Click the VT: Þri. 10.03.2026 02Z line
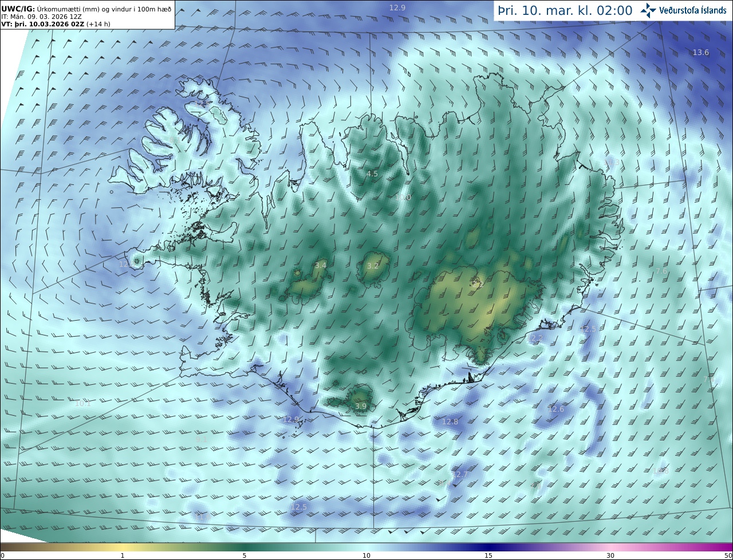This screenshot has width=733, height=560. pos(56,24)
